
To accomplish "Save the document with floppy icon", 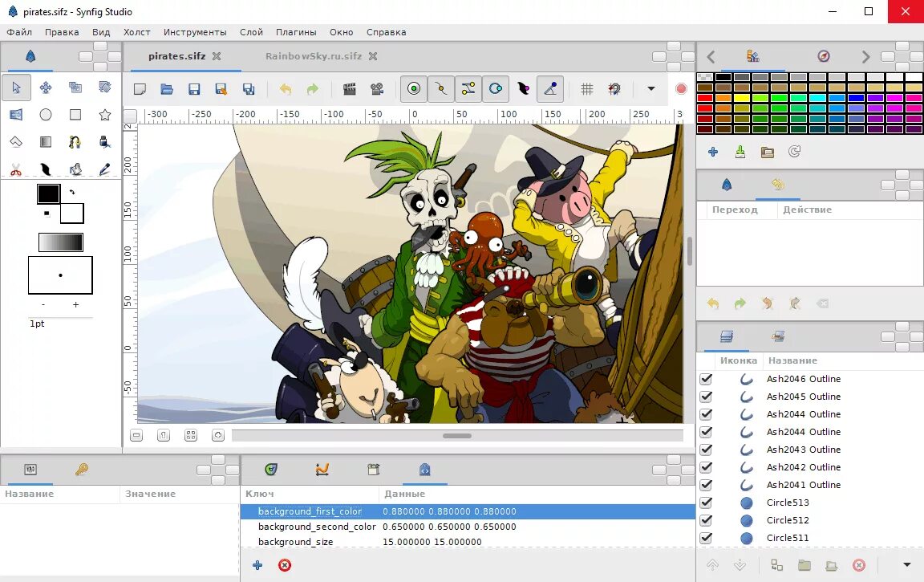I will (x=194, y=89).
